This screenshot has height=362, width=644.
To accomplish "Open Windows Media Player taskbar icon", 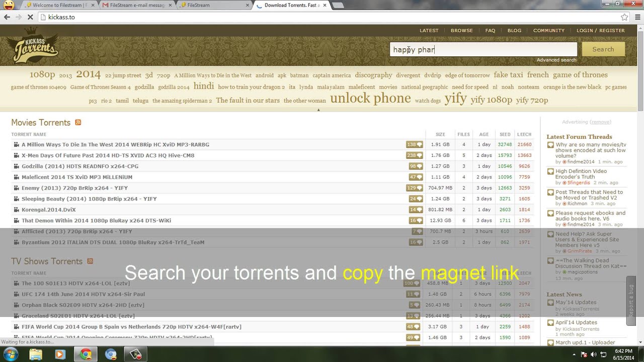I will coord(60,354).
